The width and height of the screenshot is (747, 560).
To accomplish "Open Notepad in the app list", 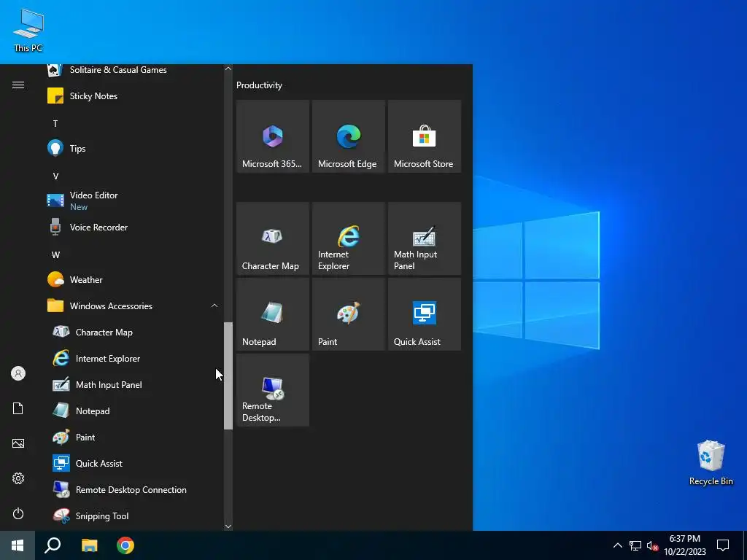I will 133,411.
